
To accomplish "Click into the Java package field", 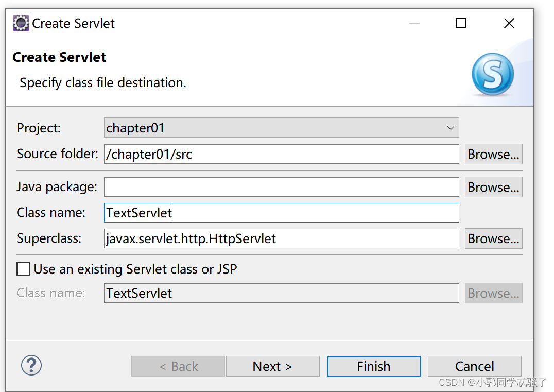I will [x=281, y=187].
